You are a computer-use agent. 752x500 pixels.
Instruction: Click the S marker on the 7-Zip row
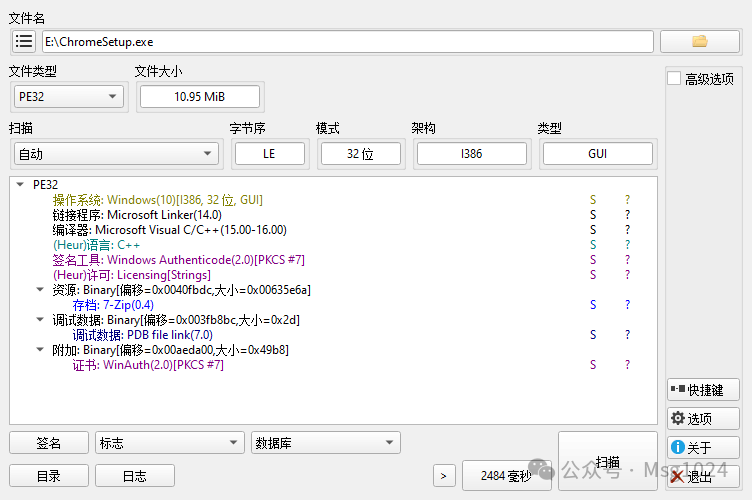593,305
